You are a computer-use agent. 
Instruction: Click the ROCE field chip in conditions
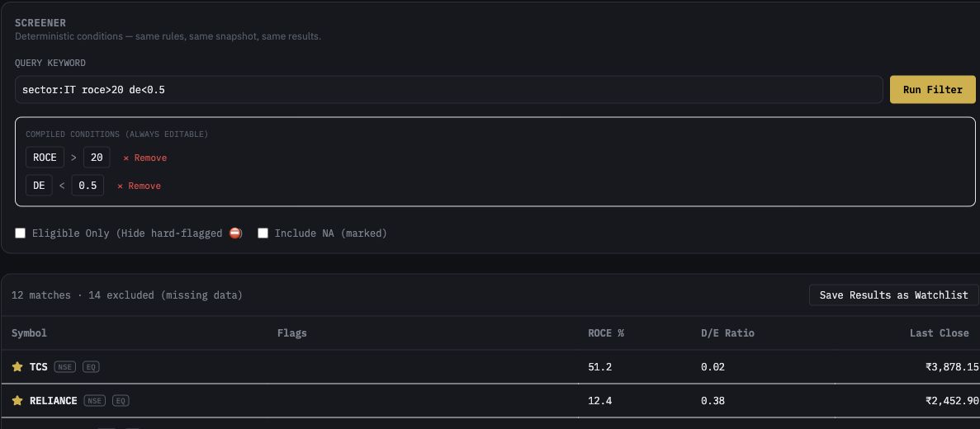(x=45, y=158)
